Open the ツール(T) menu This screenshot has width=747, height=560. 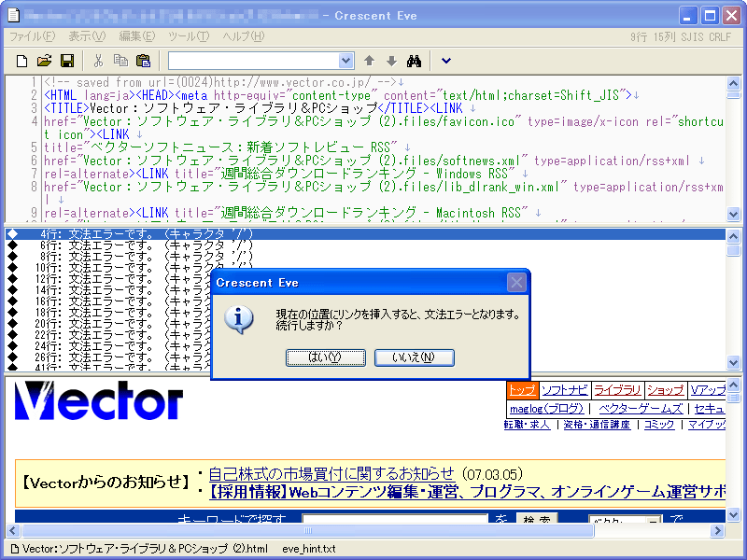pos(189,36)
